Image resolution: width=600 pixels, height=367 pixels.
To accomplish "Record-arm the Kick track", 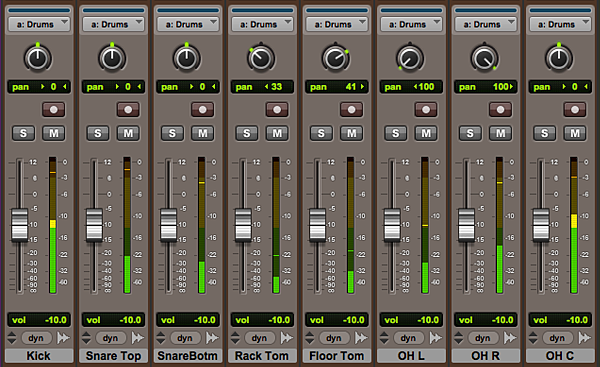I will (54, 110).
